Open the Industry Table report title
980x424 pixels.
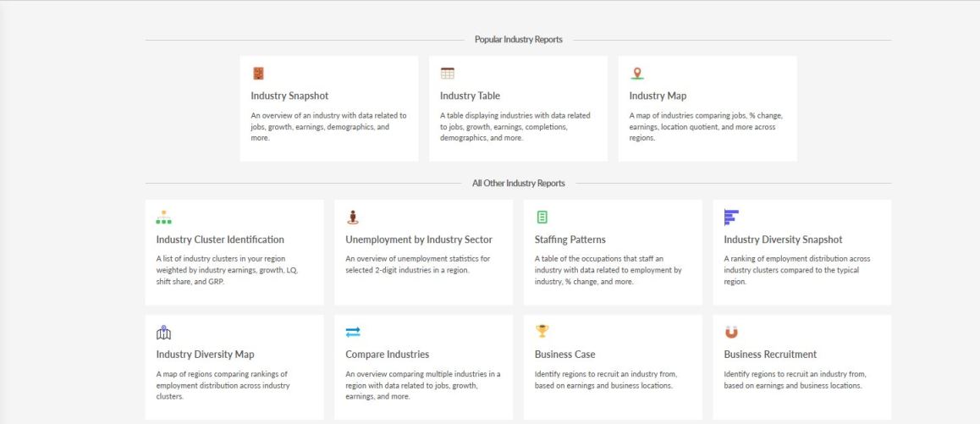[470, 96]
